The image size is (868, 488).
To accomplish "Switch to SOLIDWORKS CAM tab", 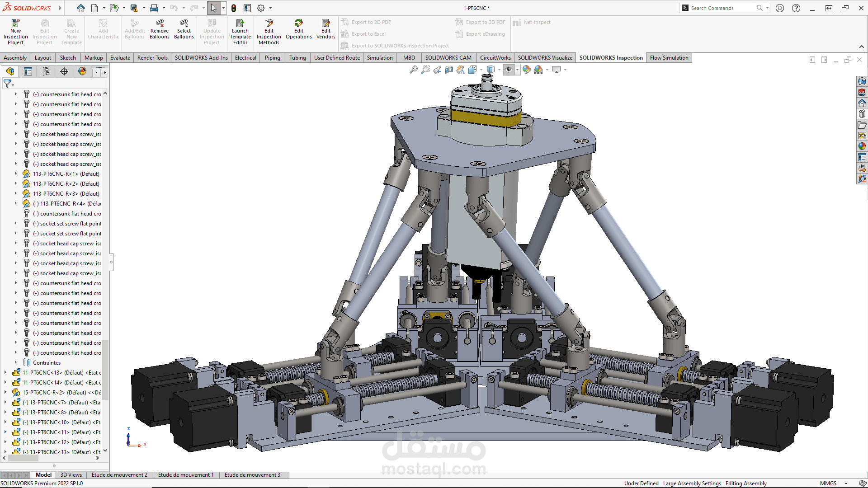I will [x=448, y=58].
